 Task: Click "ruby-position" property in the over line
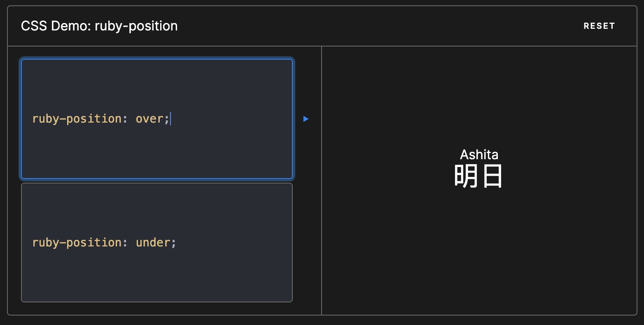pos(77,119)
